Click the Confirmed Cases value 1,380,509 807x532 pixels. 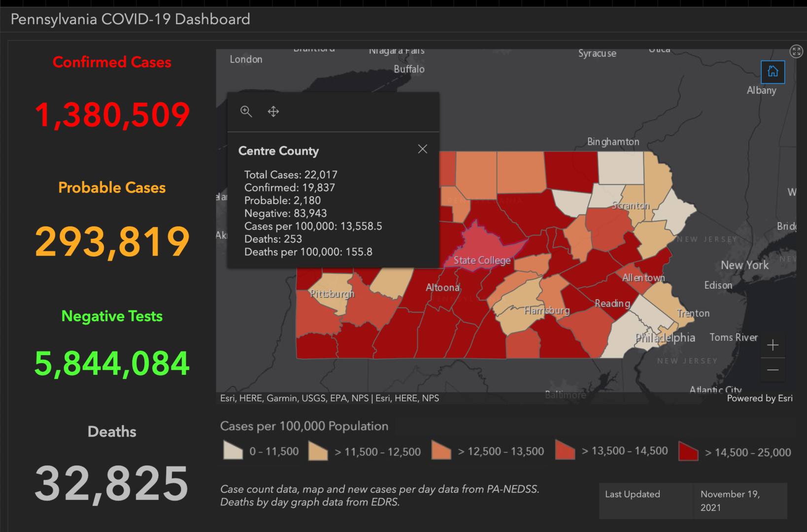[112, 115]
